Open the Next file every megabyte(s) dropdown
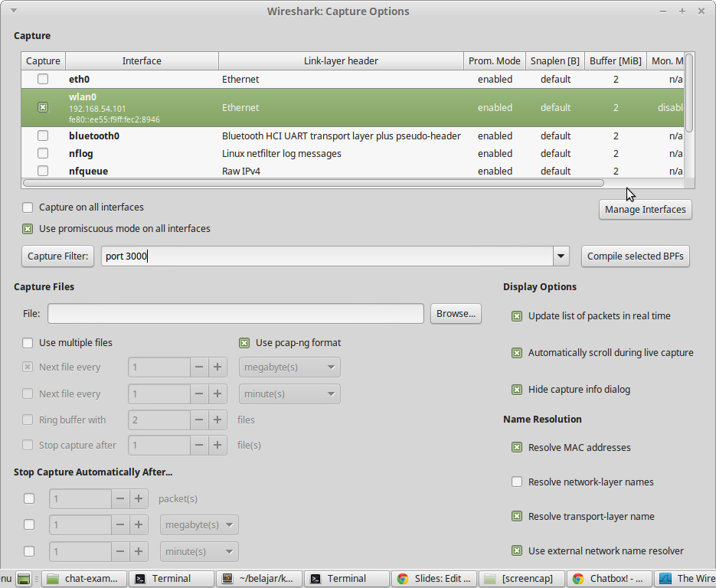This screenshot has width=716, height=588. click(289, 367)
